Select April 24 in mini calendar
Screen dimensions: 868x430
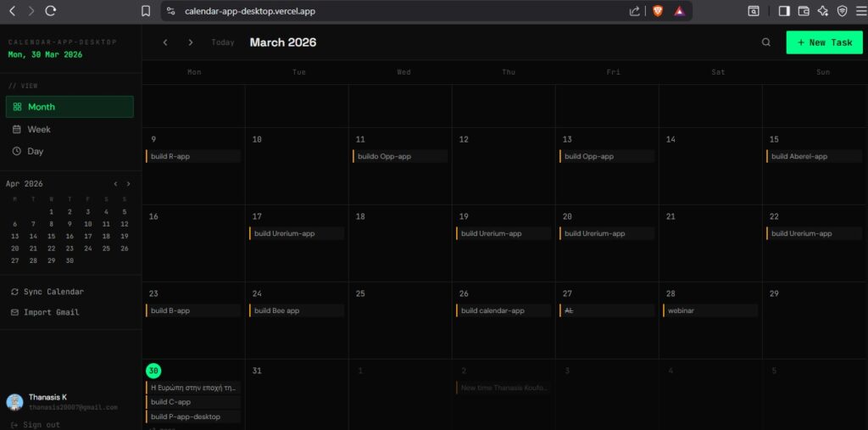tap(87, 249)
